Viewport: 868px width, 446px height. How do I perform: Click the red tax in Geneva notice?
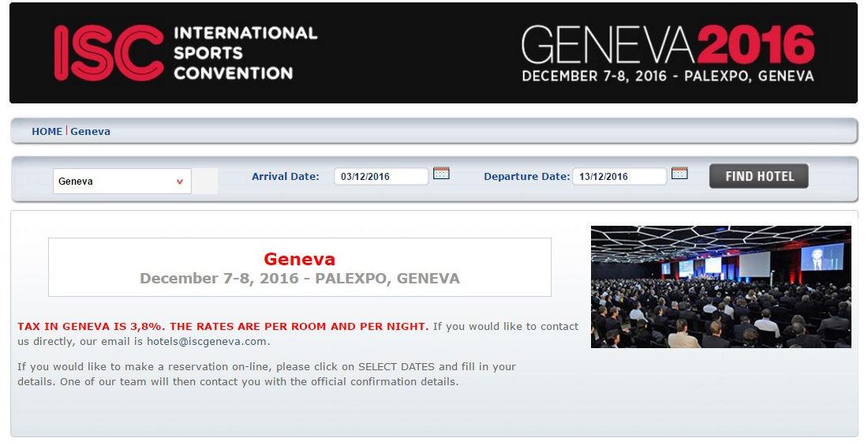pos(223,326)
